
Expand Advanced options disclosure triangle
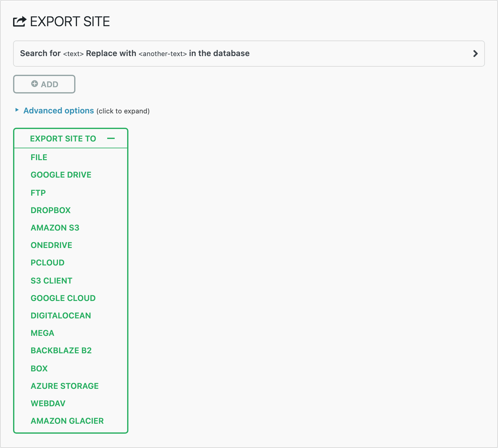tap(17, 110)
